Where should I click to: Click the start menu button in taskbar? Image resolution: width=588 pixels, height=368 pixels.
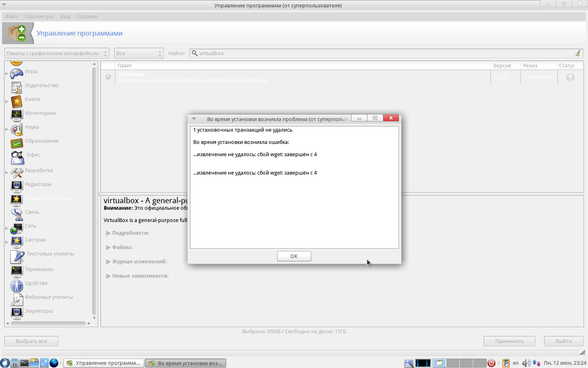(5, 363)
